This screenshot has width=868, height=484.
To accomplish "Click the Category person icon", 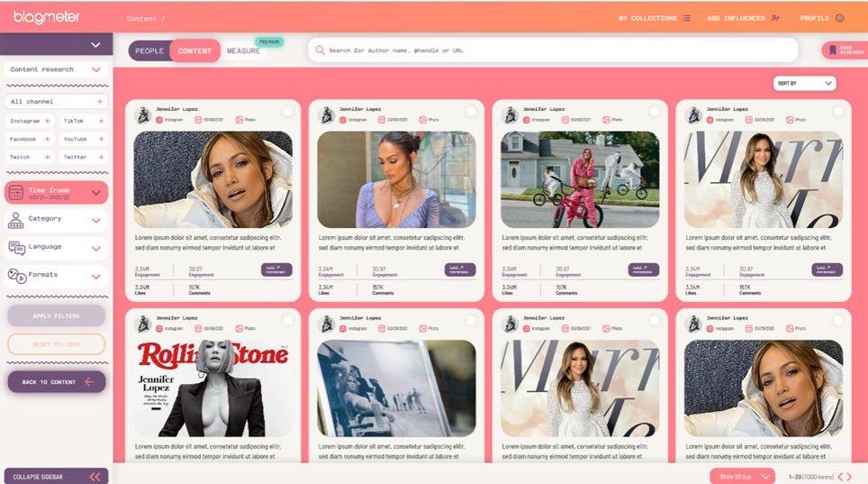I will [x=16, y=220].
